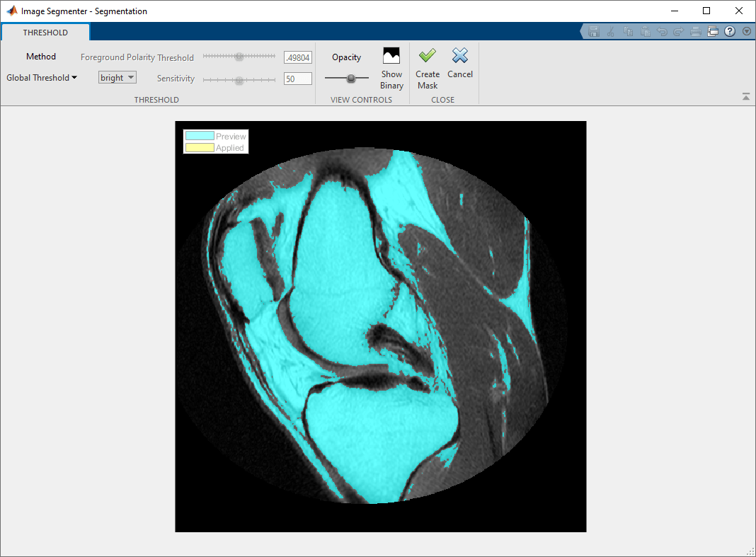756x557 pixels.
Task: Click the Redo arrow icon
Action: pyautogui.click(x=679, y=32)
